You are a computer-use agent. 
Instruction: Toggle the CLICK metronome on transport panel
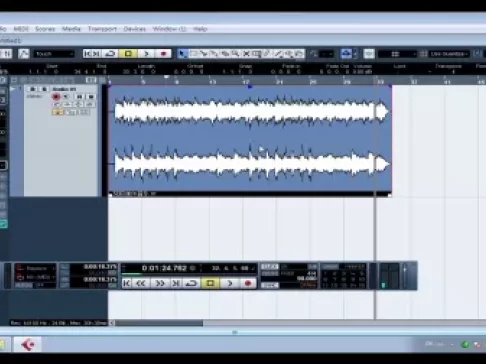click(x=270, y=267)
